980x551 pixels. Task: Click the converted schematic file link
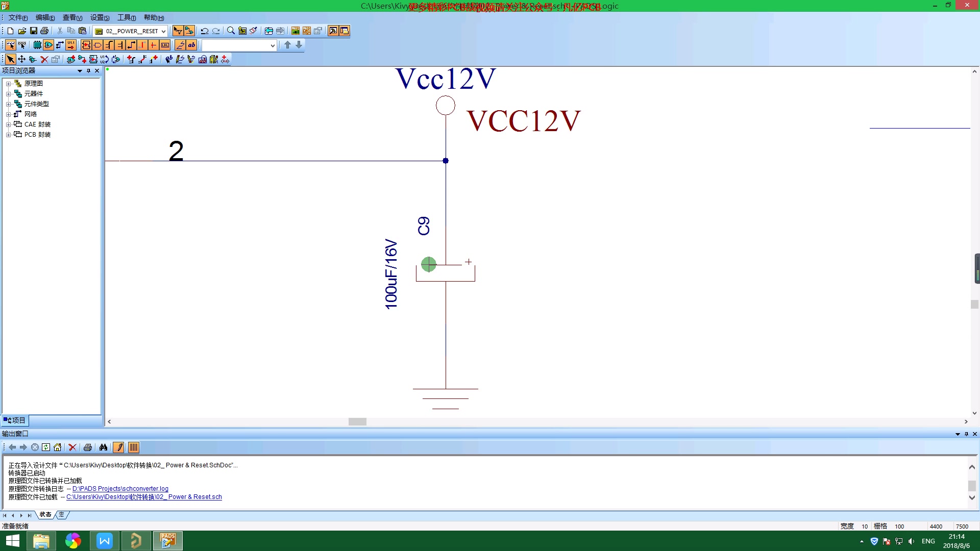(144, 496)
